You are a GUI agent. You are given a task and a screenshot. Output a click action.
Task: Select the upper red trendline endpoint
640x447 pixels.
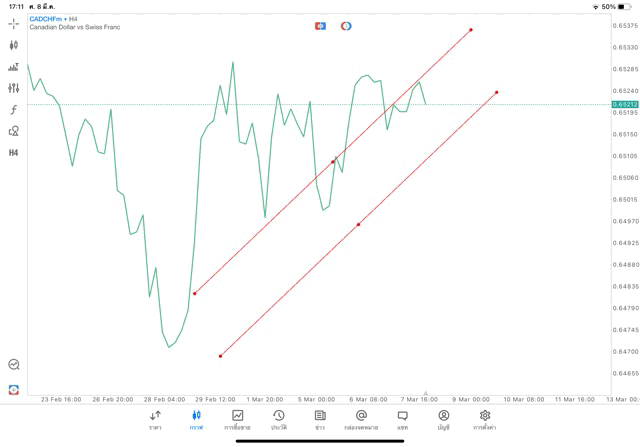coord(471,30)
